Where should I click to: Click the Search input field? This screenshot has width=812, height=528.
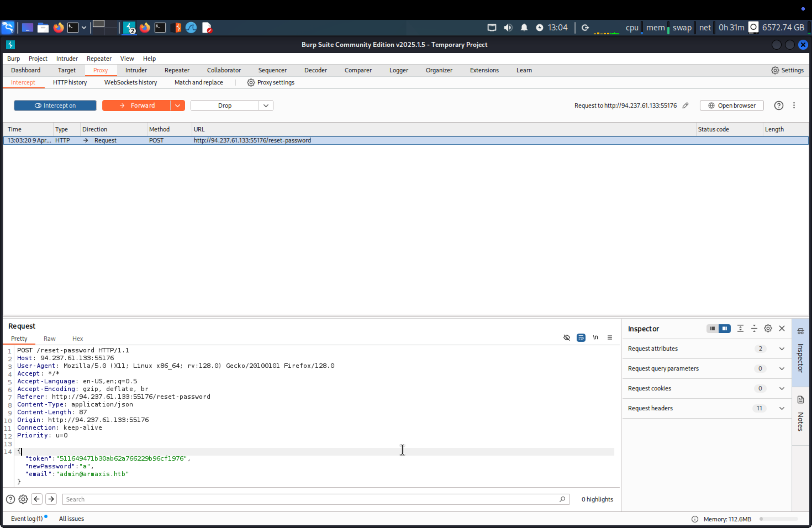[316, 499]
